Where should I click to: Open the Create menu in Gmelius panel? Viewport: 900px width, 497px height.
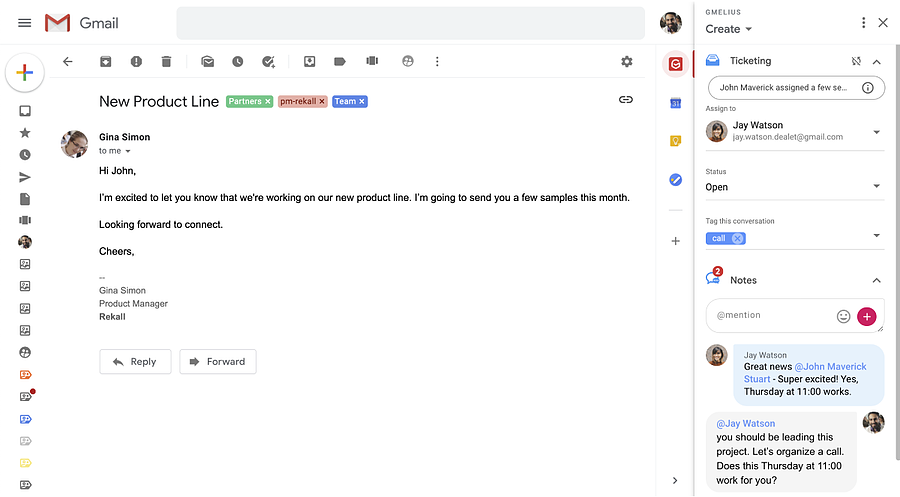coord(728,29)
